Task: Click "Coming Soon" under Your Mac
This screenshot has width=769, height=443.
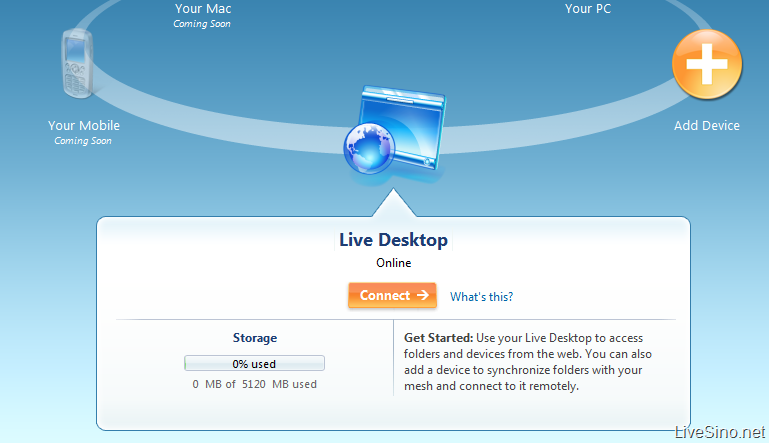Action: tap(203, 24)
